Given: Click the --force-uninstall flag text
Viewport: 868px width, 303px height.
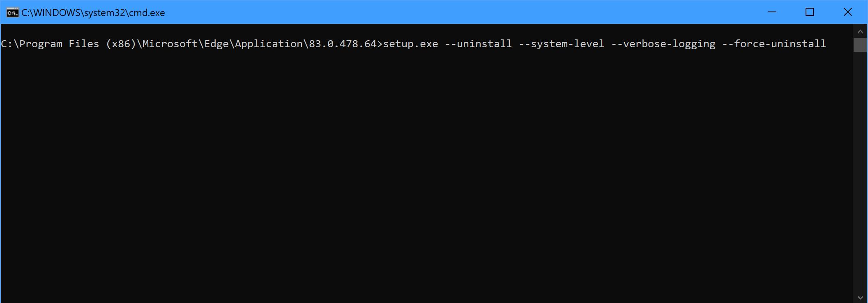Looking at the screenshot, I should (x=776, y=44).
